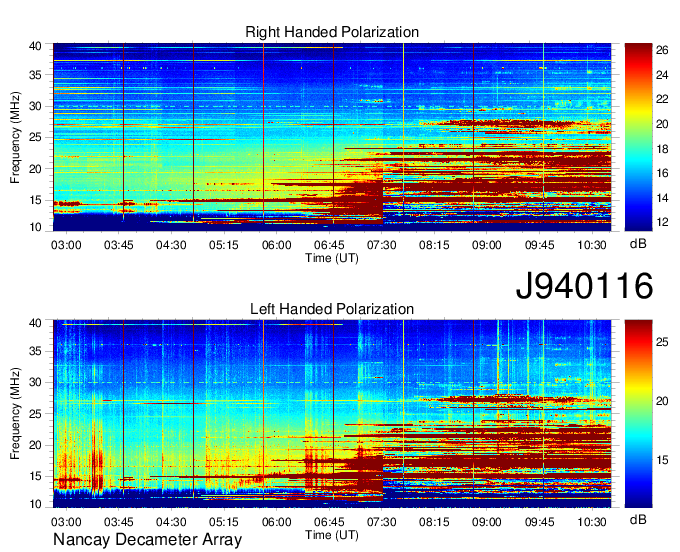
Task: Click the 10:30 time tick on the bottom plot
Action: [x=592, y=522]
